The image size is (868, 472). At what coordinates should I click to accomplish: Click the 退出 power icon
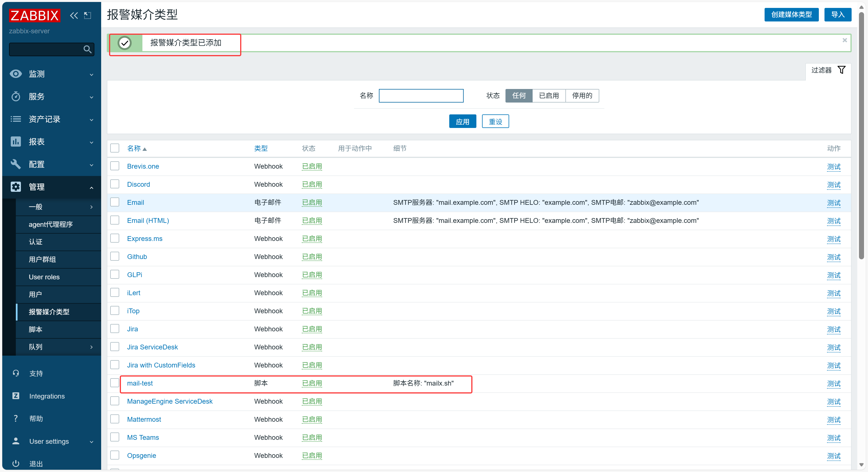[16, 464]
